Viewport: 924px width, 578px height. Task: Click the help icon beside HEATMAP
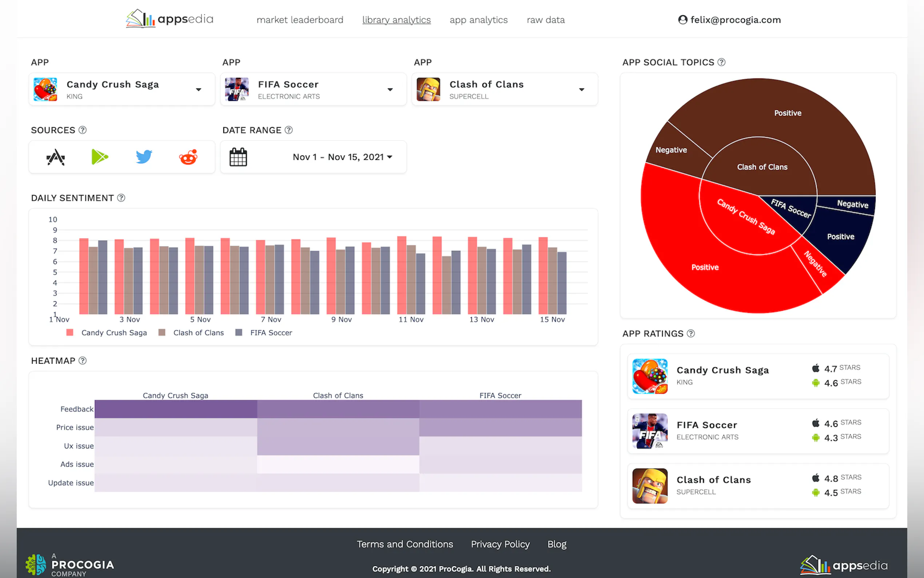83,360
